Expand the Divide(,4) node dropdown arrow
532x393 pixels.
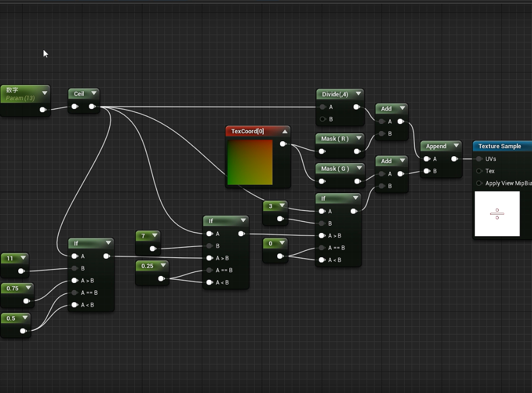click(358, 94)
